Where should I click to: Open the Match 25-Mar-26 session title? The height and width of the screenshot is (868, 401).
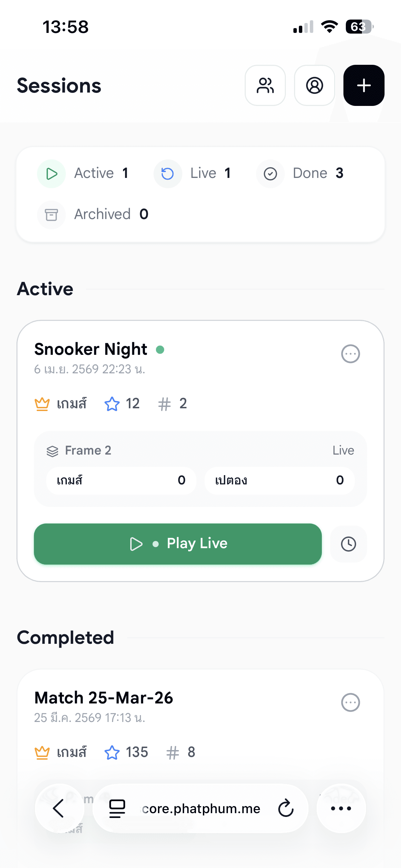pos(104,698)
